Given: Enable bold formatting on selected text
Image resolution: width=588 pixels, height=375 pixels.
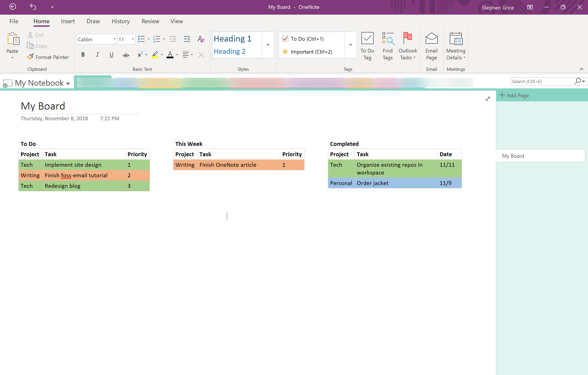Looking at the screenshot, I should pos(82,56).
